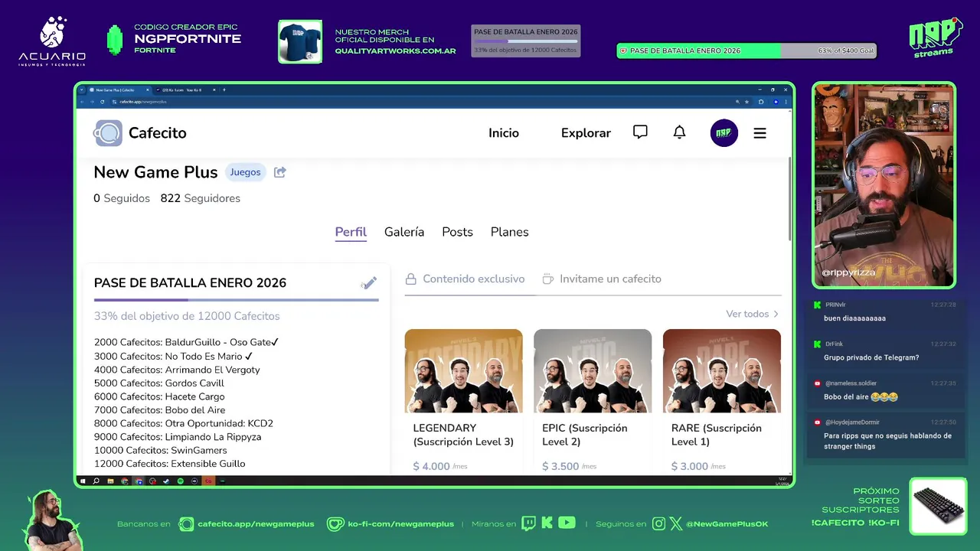Image resolution: width=980 pixels, height=551 pixels.
Task: Click the EPIC (Suscripción Level 2) title
Action: point(585,435)
